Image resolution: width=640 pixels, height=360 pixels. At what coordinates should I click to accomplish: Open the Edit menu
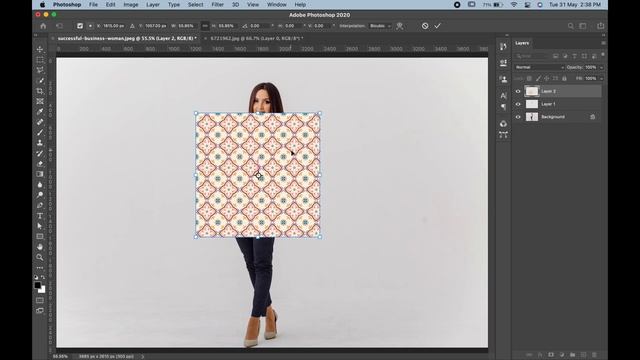pos(110,4)
